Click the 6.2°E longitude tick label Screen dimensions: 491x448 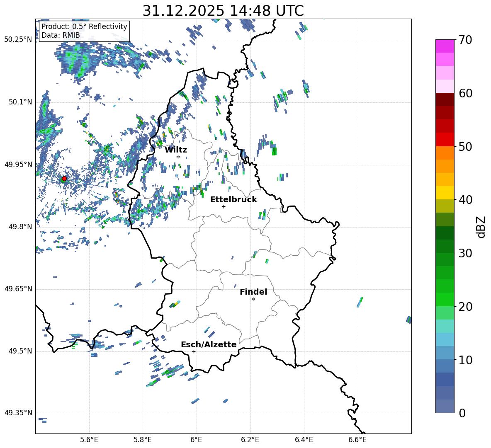click(250, 439)
